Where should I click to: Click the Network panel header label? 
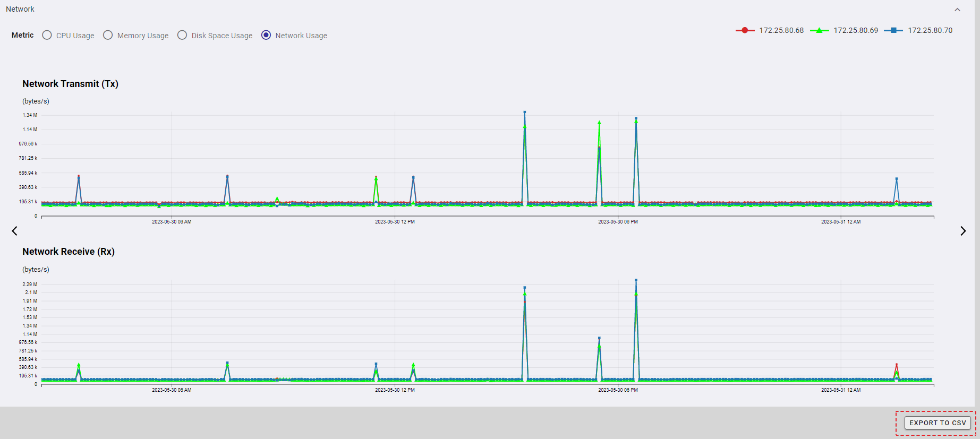[20, 9]
